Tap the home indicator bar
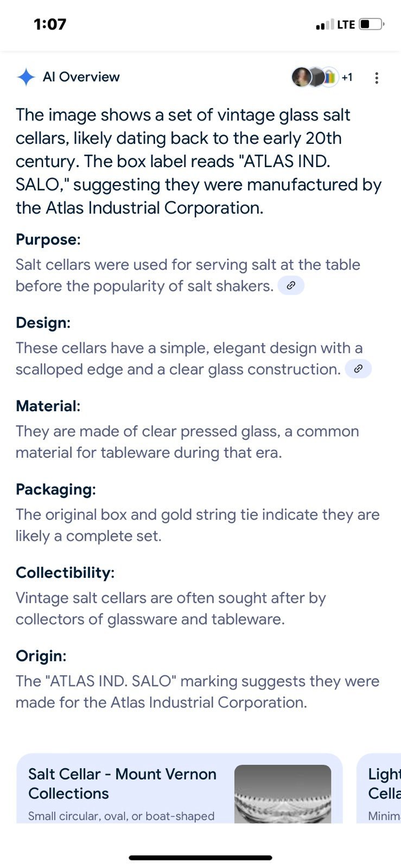The width and height of the screenshot is (401, 868). pyautogui.click(x=200, y=858)
